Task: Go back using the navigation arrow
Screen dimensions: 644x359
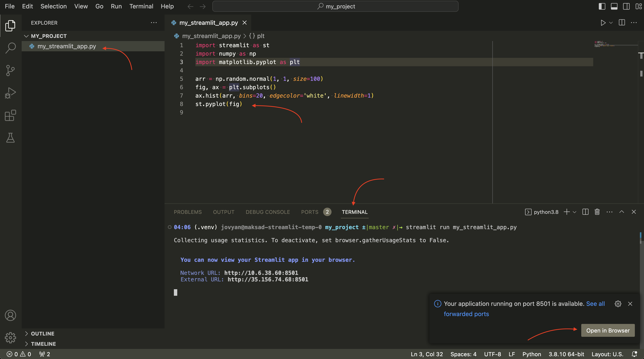Action: [191, 7]
